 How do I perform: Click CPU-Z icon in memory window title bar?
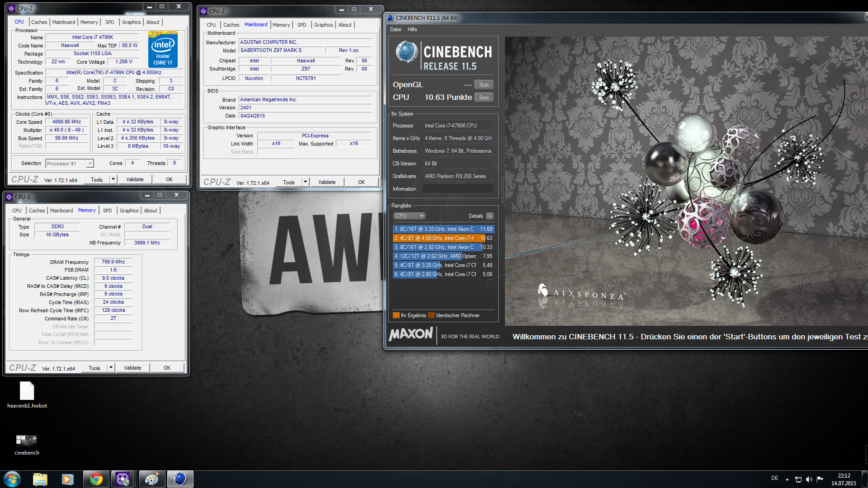click(x=9, y=197)
